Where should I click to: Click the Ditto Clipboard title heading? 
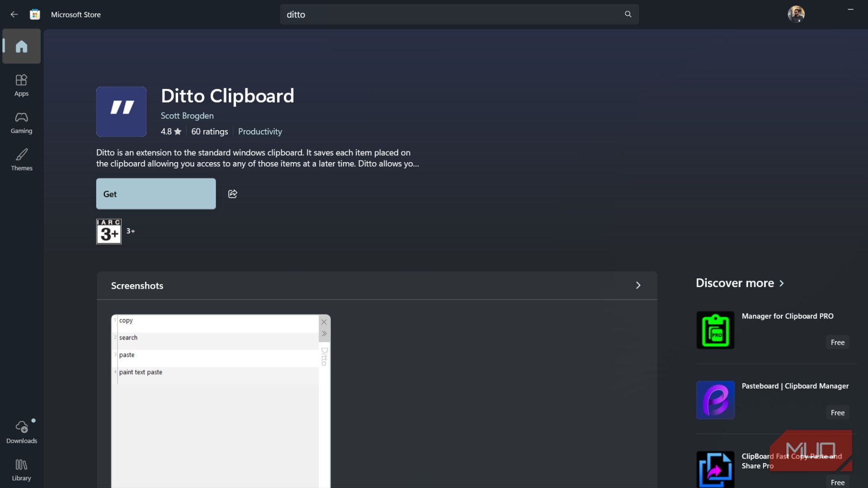pos(227,96)
